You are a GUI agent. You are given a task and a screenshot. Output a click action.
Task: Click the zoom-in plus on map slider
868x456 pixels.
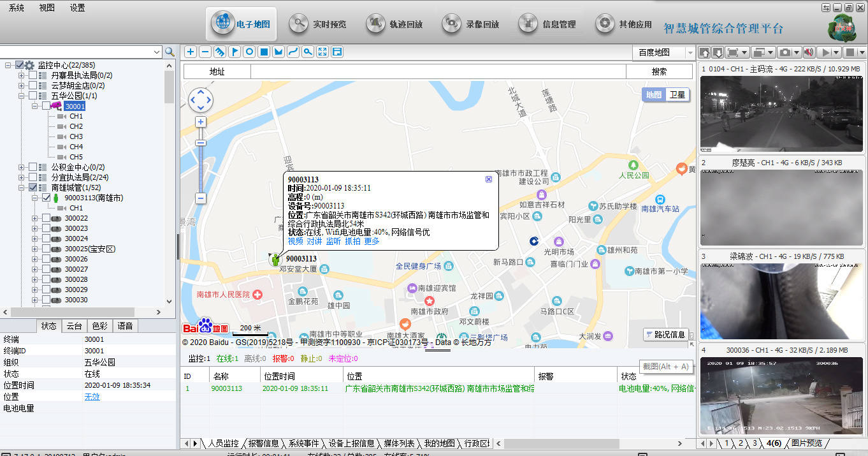(x=201, y=122)
